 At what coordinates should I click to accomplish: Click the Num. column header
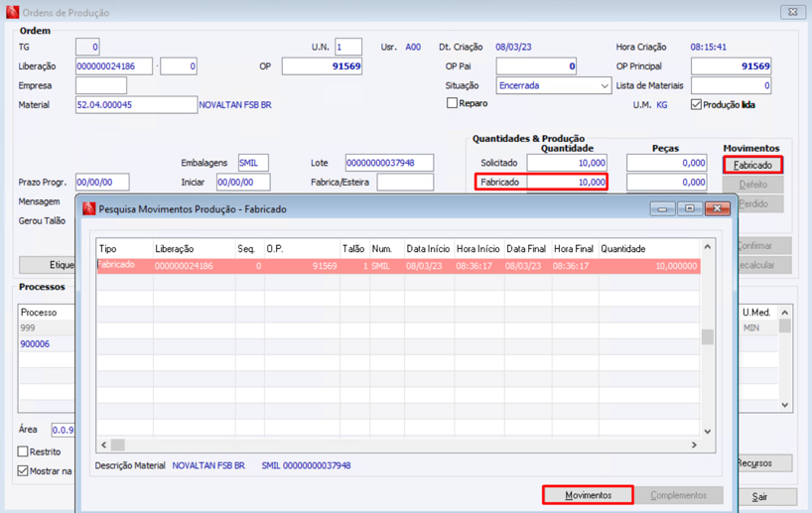point(386,249)
